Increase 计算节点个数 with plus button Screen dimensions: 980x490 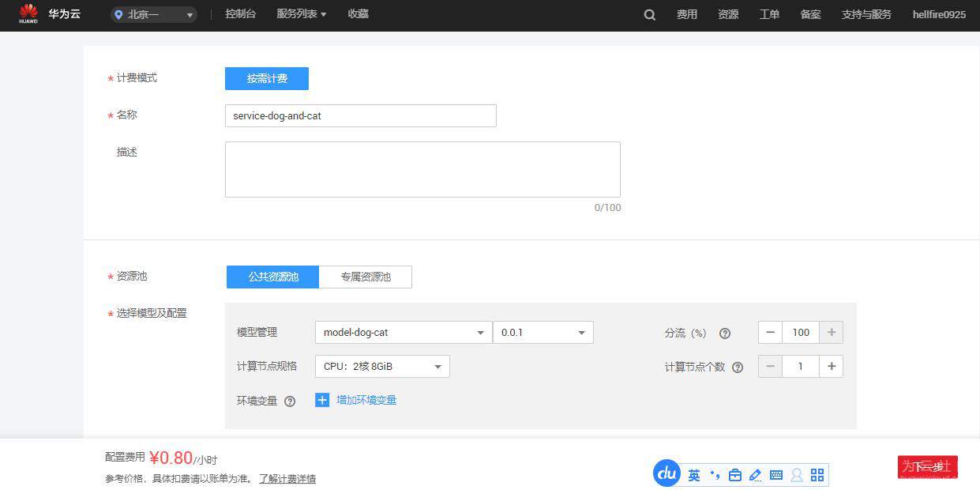(x=831, y=367)
